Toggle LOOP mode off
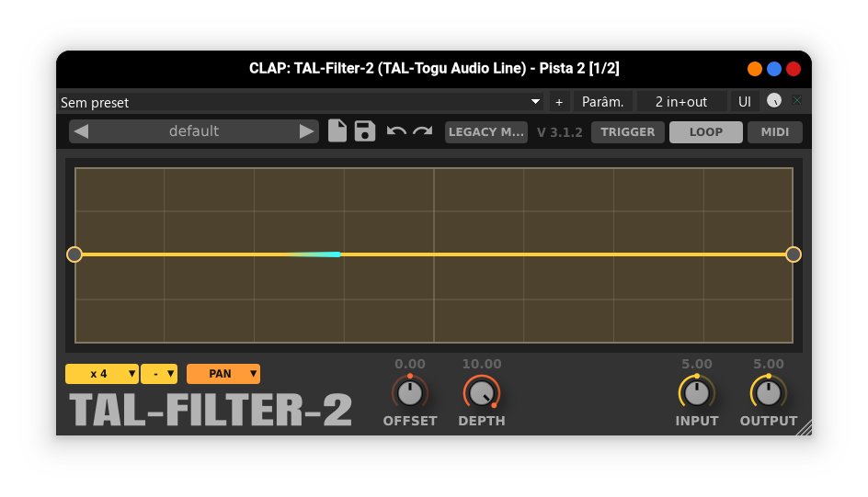This screenshot has height=497, width=868. point(706,132)
